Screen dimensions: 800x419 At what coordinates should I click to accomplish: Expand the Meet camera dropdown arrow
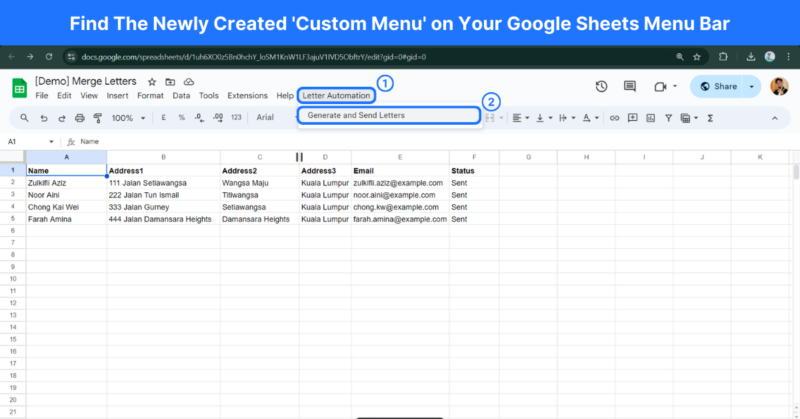point(675,86)
